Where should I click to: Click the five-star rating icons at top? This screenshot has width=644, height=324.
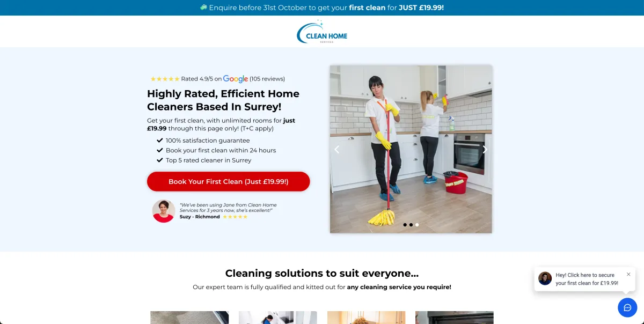coord(165,79)
